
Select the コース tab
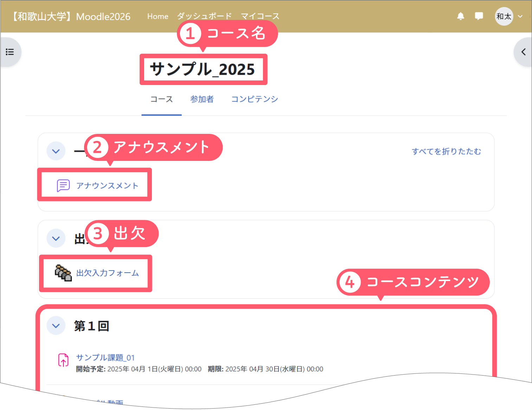[x=161, y=99]
